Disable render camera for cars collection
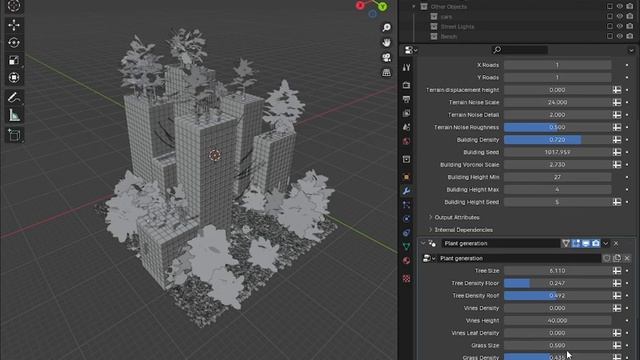This screenshot has width=640, height=360. [630, 16]
